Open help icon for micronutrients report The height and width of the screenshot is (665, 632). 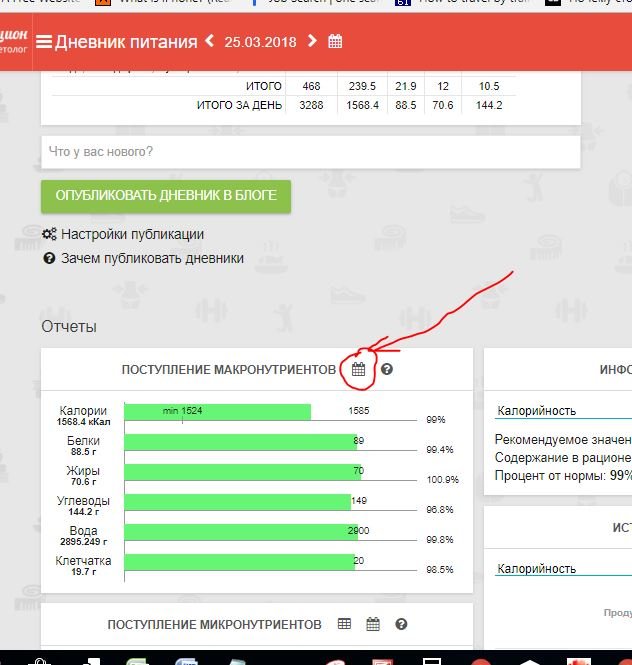tap(401, 624)
